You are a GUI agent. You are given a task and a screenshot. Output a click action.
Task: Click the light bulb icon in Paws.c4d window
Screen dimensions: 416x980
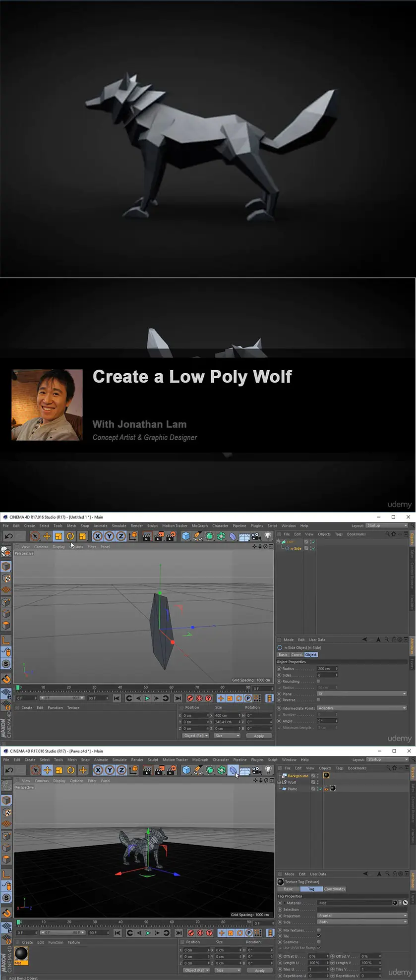[269, 770]
